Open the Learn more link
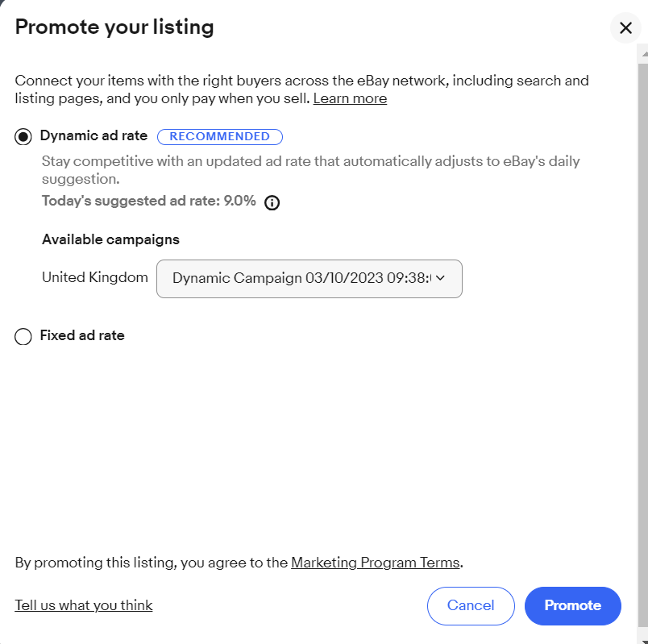The width and height of the screenshot is (648, 644). (350, 98)
